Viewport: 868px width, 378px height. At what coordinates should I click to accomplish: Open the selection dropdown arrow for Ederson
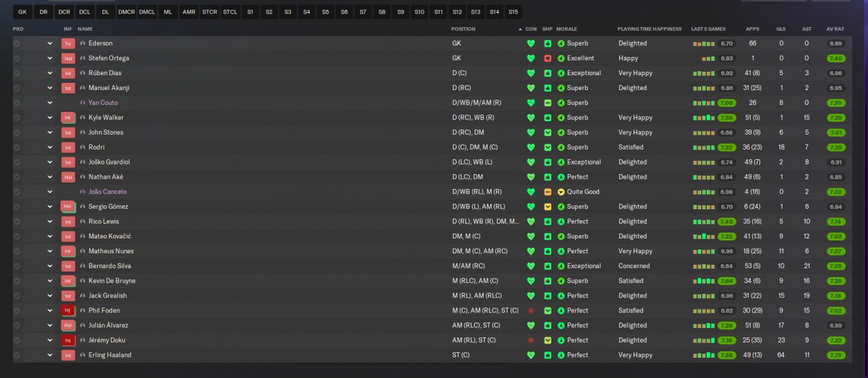pos(50,43)
